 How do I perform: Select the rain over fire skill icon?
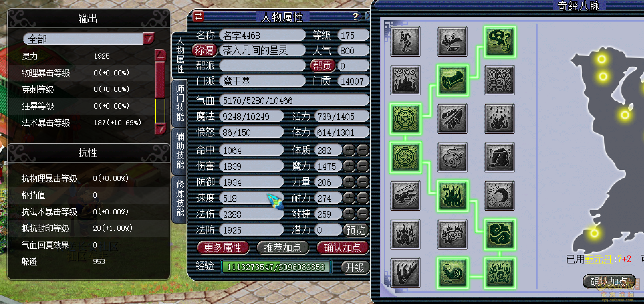[499, 119]
